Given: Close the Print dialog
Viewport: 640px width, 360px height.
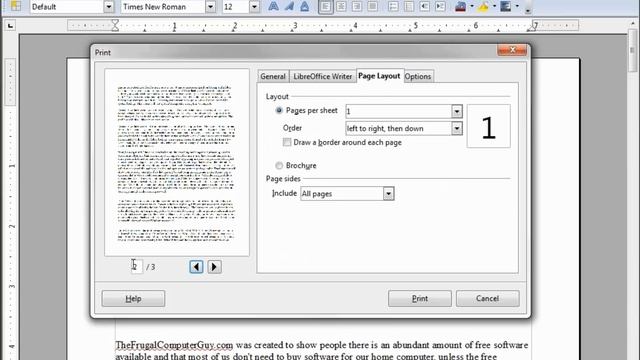Looking at the screenshot, I should [x=512, y=50].
